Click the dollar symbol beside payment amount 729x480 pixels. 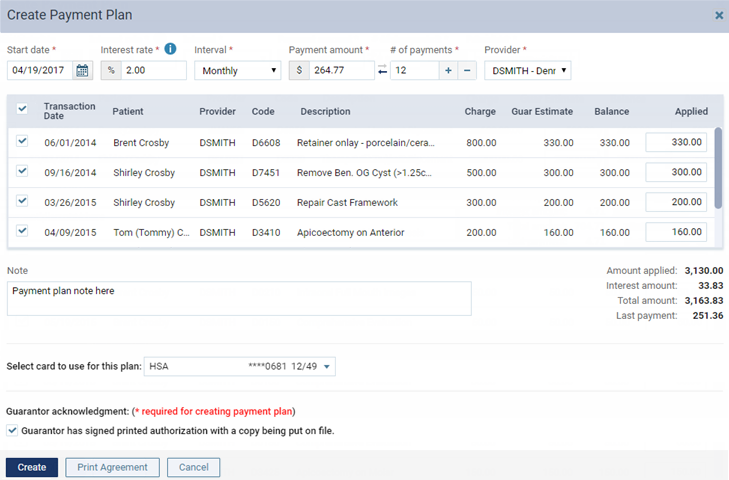coord(299,70)
